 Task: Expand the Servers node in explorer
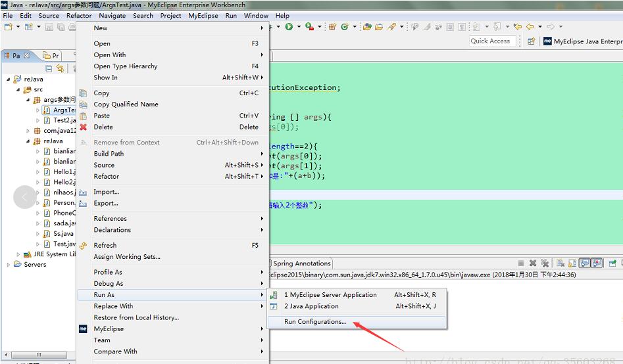tap(9, 265)
